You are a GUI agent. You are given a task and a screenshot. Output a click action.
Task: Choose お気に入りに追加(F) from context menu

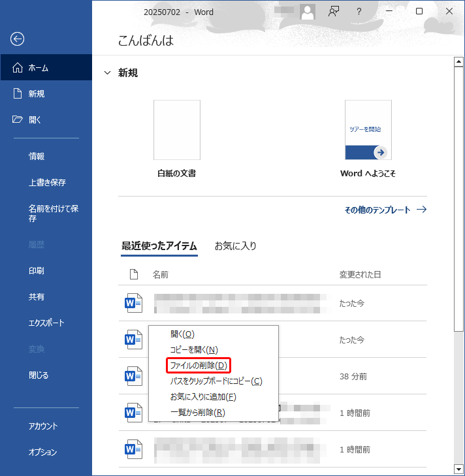tap(214, 397)
